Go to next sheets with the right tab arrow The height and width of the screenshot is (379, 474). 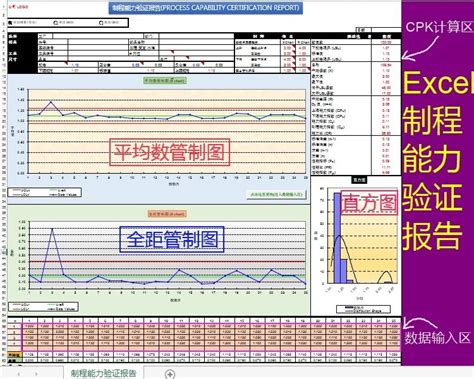click(x=36, y=374)
